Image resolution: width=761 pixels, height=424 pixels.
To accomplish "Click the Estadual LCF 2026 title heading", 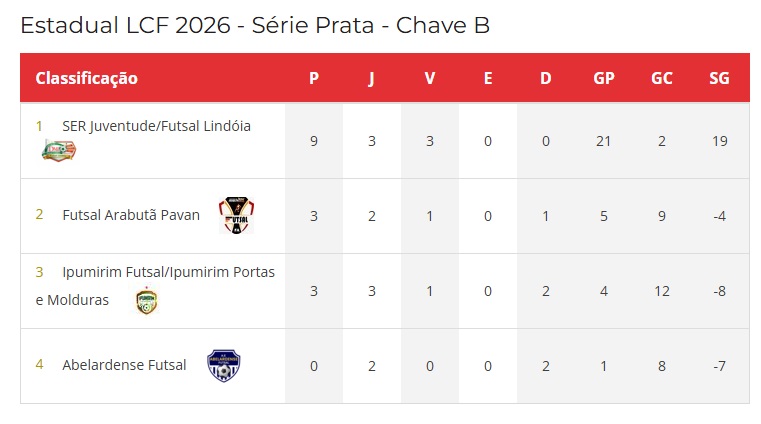I will (x=255, y=25).
